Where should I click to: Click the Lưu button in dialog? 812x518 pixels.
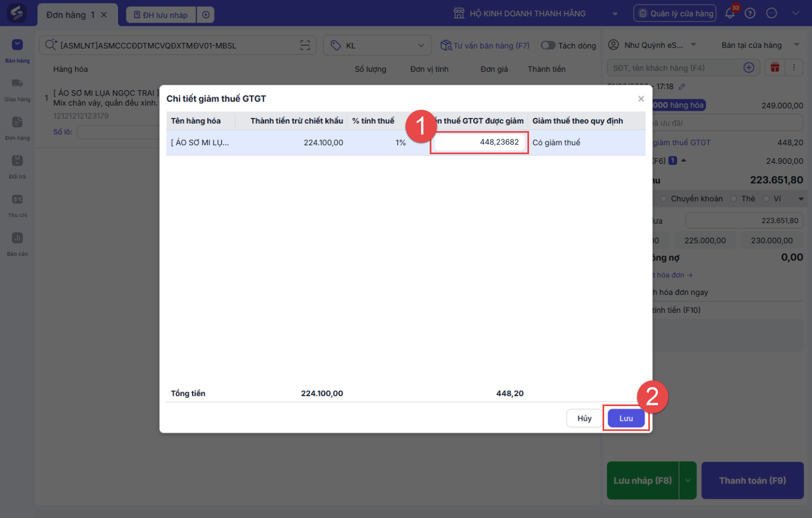pyautogui.click(x=626, y=418)
